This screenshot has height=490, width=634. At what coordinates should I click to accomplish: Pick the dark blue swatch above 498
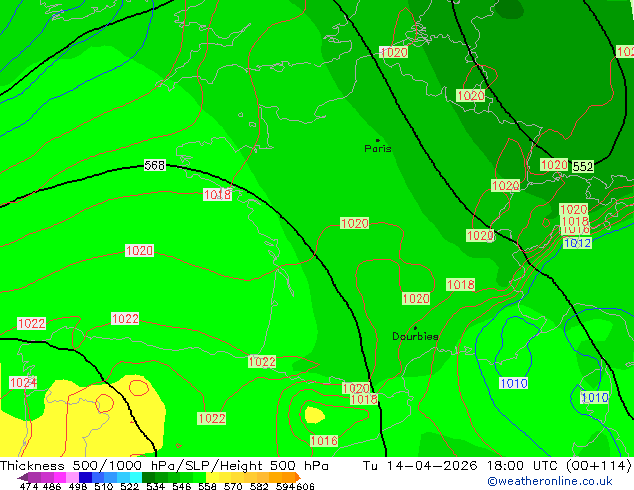[85, 477]
